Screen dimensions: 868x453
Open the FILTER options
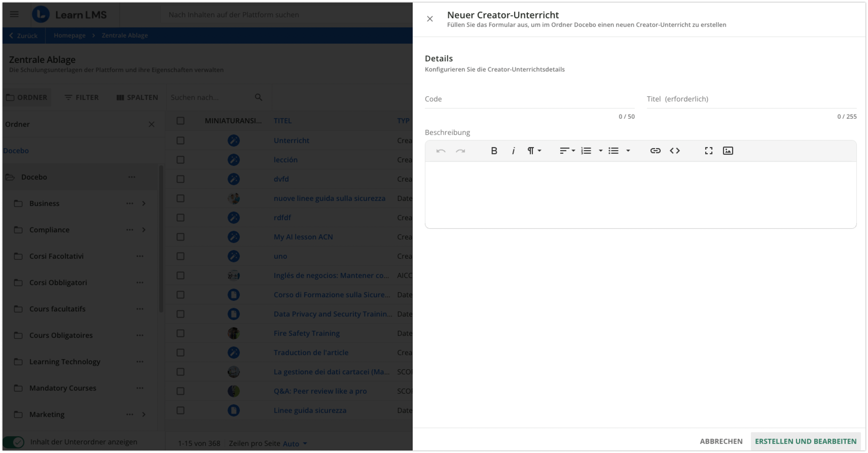point(82,97)
